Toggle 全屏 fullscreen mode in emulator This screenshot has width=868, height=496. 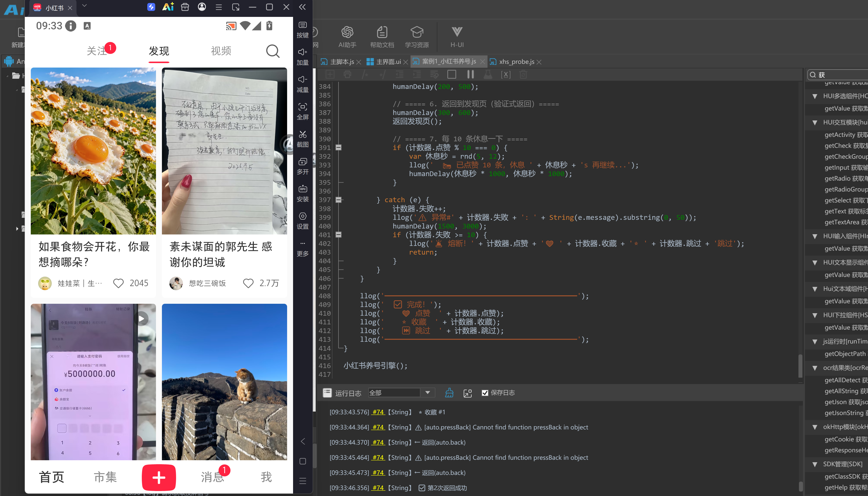coord(302,112)
